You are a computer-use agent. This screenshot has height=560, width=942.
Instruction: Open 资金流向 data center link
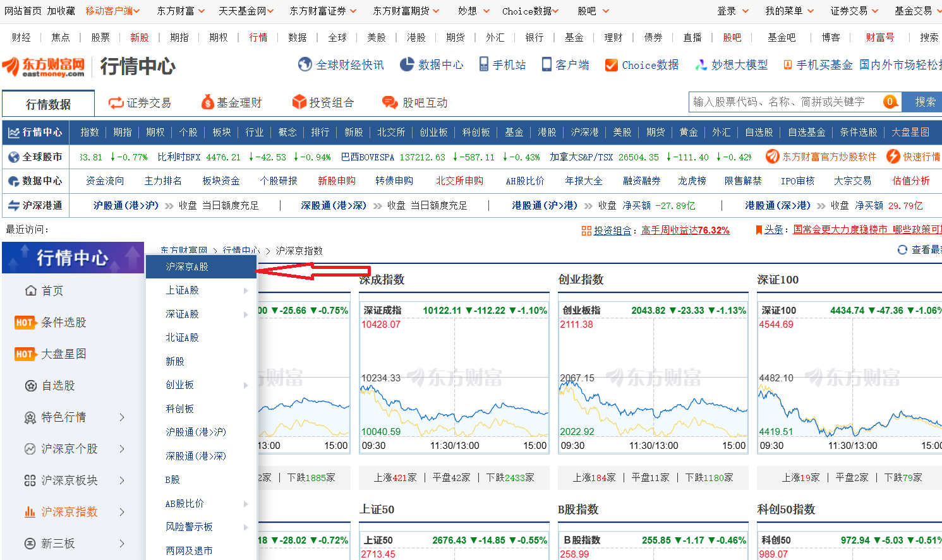coord(105,181)
